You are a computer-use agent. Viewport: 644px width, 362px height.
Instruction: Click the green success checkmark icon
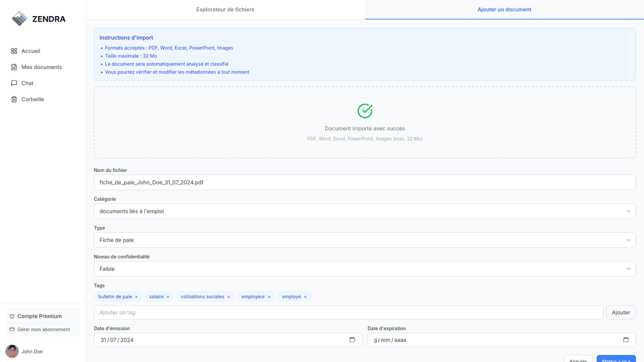(x=365, y=111)
